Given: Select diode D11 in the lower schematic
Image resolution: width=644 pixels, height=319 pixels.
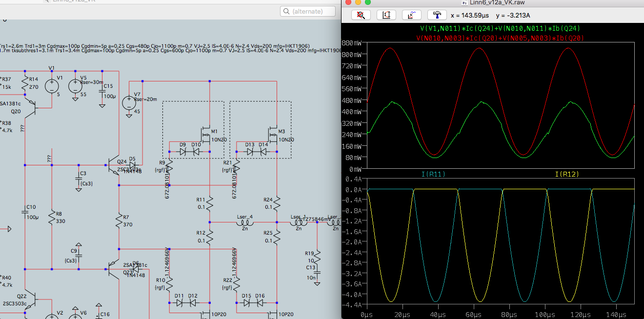Looking at the screenshot, I should coord(180,302).
